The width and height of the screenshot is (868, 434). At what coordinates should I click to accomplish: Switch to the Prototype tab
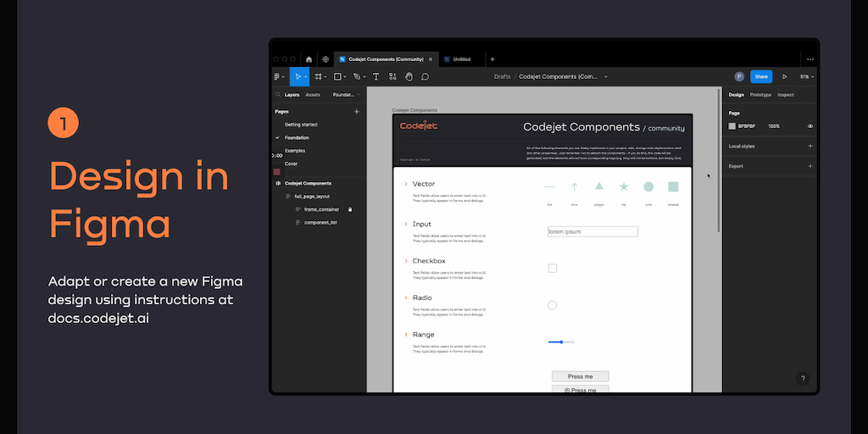point(760,95)
